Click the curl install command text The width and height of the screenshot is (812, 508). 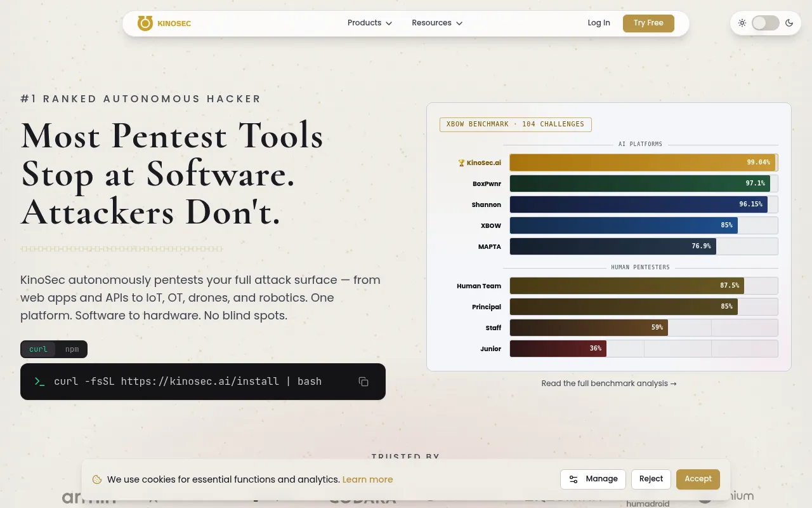pos(188,382)
